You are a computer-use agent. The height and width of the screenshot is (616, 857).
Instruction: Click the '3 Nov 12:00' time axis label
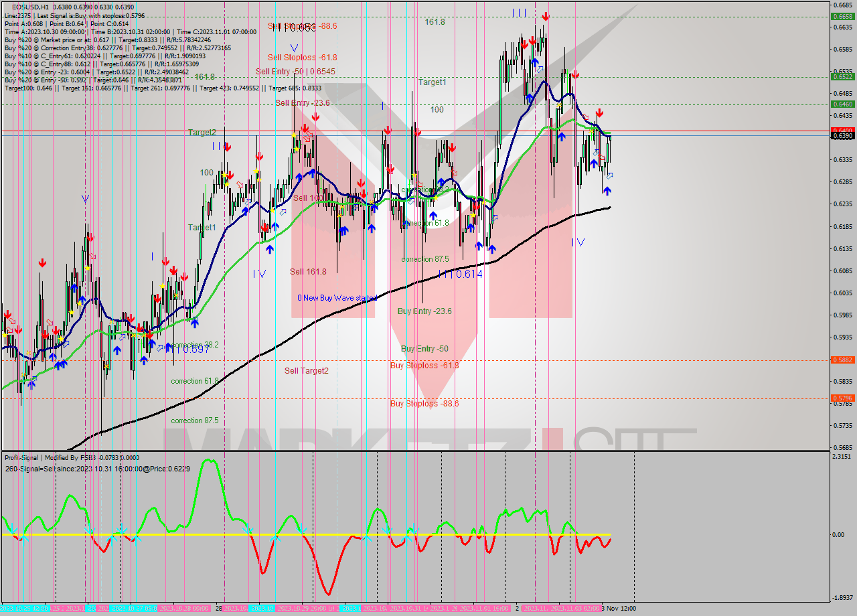pos(619,608)
